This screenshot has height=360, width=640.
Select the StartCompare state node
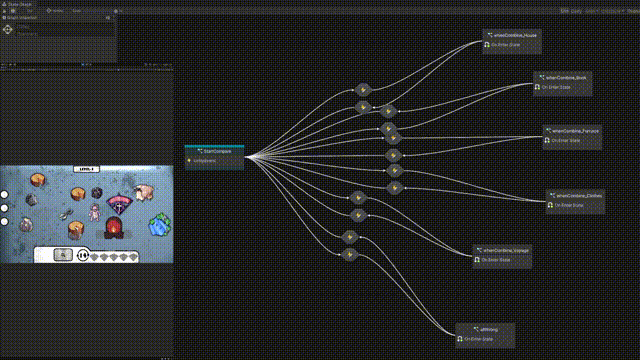point(214,157)
